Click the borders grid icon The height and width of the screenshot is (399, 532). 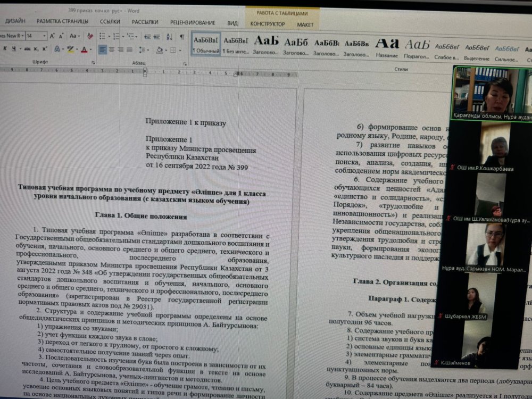point(173,51)
